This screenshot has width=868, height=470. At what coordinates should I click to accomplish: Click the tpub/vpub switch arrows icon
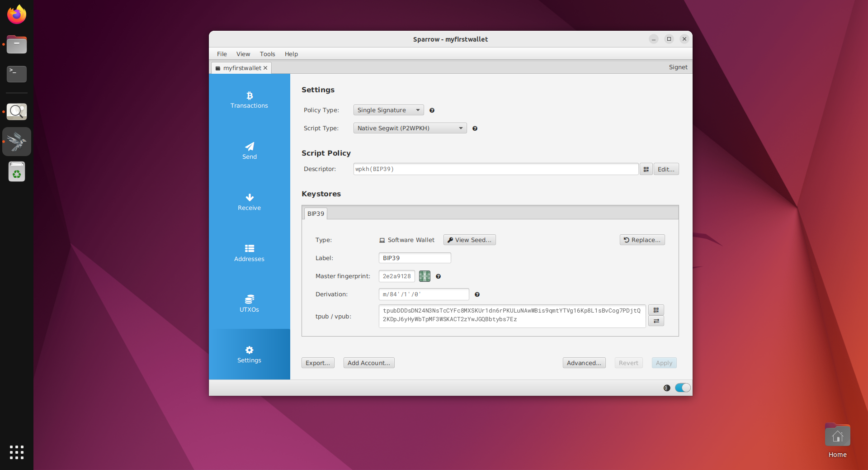pos(656,321)
